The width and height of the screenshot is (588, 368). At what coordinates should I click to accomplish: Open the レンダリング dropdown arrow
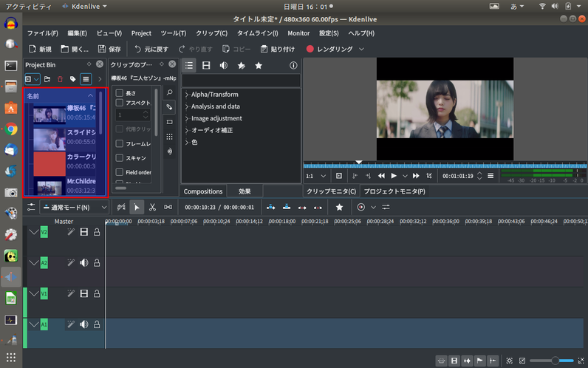coord(361,50)
